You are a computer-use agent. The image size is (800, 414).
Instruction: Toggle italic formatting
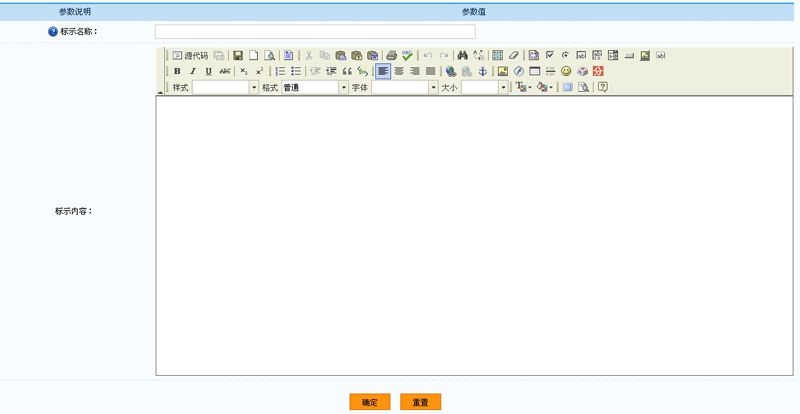pyautogui.click(x=193, y=71)
